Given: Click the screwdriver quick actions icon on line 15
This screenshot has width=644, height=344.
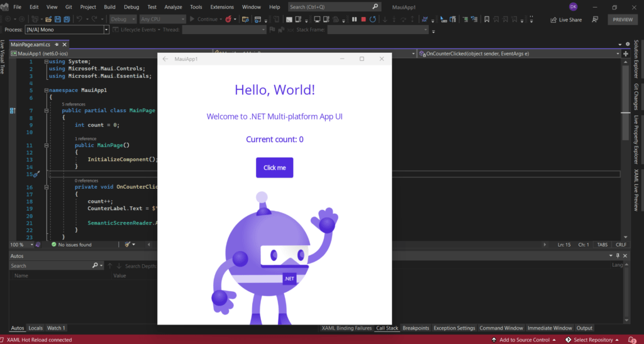Looking at the screenshot, I should click(36, 174).
